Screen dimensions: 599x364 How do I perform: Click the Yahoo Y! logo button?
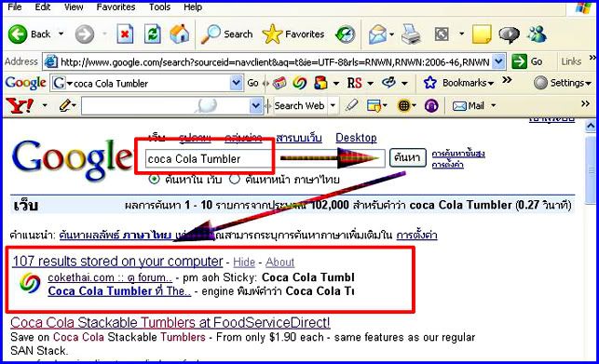[x=20, y=105]
